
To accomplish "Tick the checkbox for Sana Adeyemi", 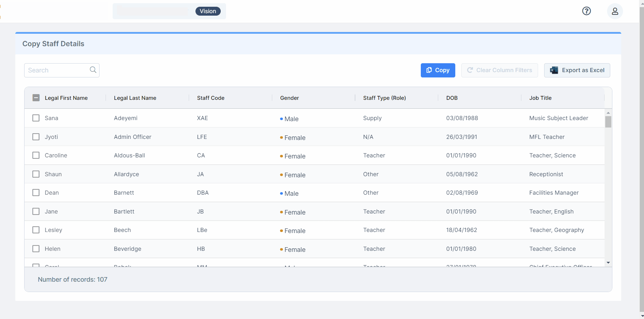I will 36,118.
